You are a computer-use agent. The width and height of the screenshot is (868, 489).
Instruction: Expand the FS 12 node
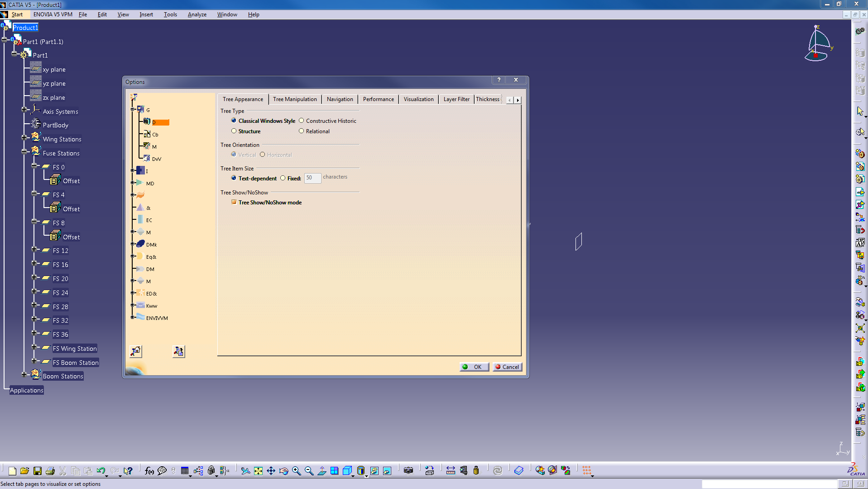coord(34,249)
